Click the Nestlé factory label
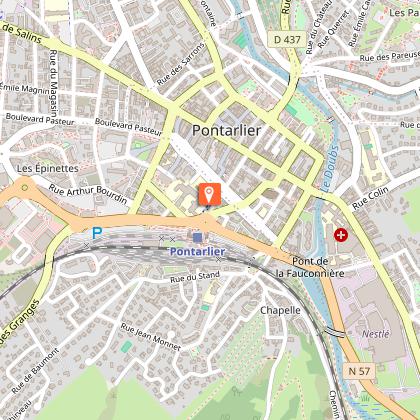 pos(376,334)
